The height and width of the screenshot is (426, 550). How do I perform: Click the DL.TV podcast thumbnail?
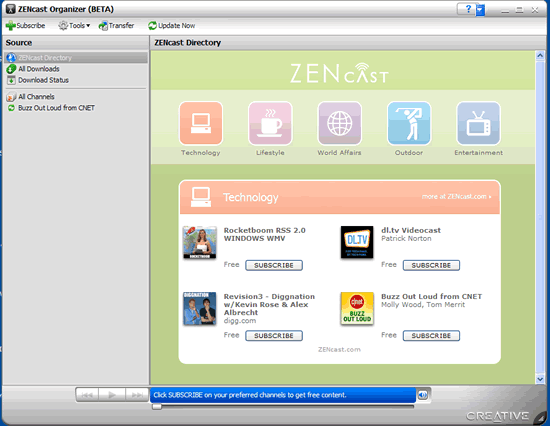357,242
